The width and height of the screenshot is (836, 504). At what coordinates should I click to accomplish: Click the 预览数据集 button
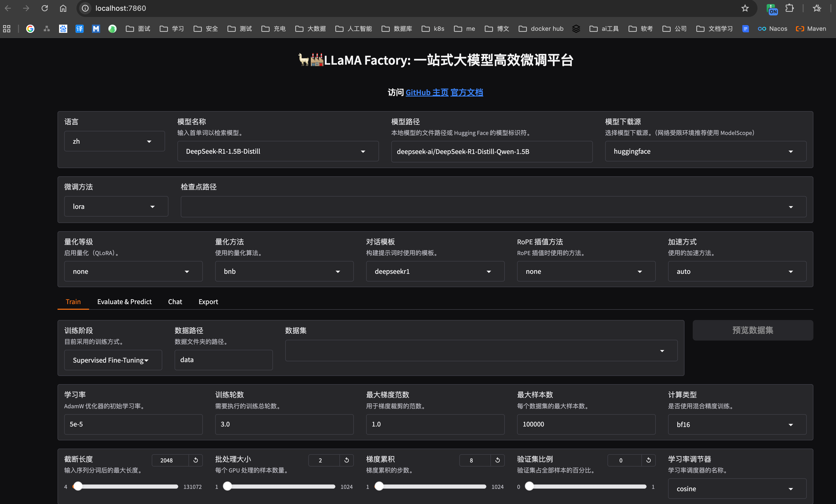(753, 330)
